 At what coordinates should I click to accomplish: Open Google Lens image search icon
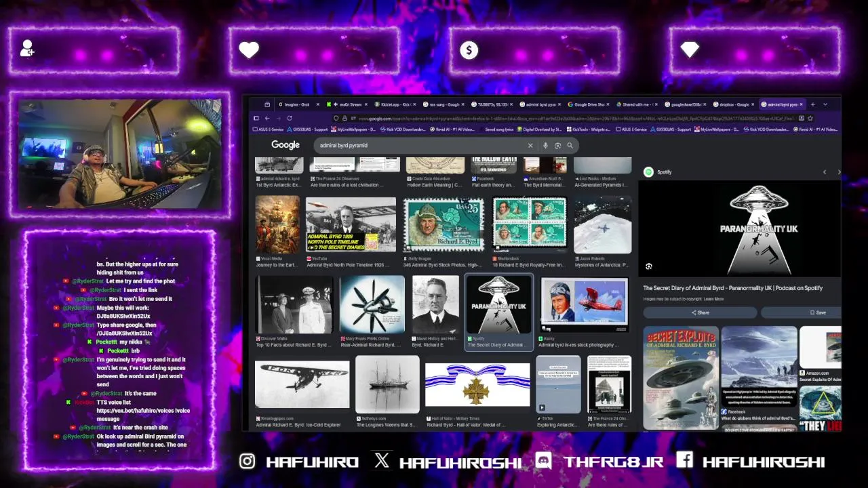click(x=558, y=145)
